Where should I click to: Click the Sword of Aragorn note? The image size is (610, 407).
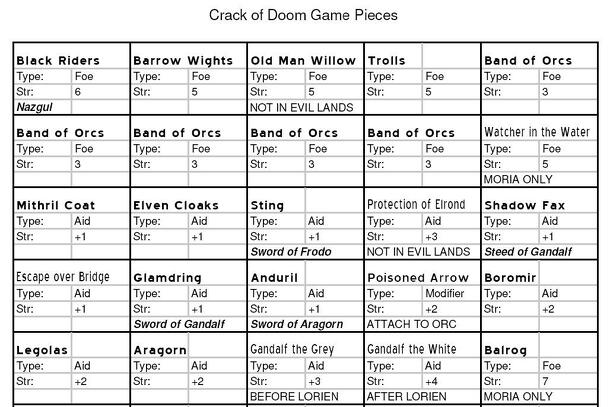(x=296, y=324)
